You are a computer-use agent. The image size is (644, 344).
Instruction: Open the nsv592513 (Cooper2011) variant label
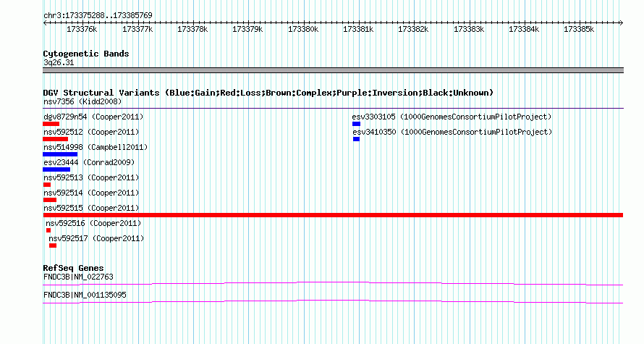[x=91, y=177]
